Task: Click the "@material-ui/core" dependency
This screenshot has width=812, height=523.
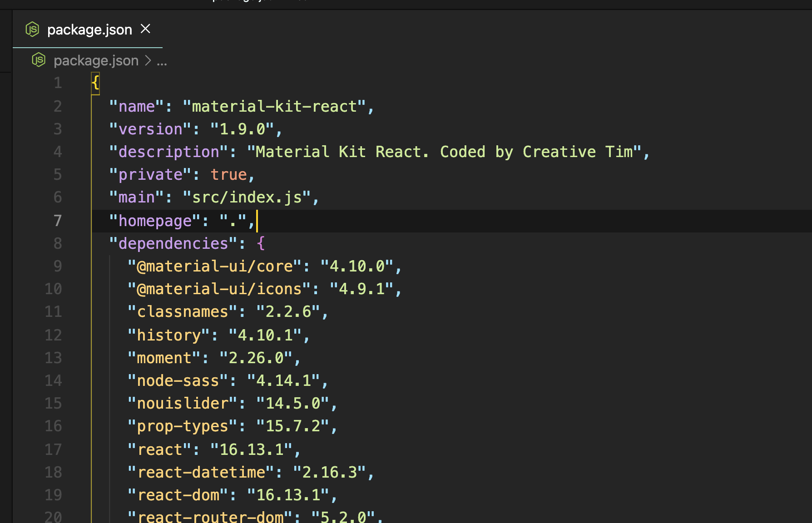Action: pyautogui.click(x=214, y=266)
